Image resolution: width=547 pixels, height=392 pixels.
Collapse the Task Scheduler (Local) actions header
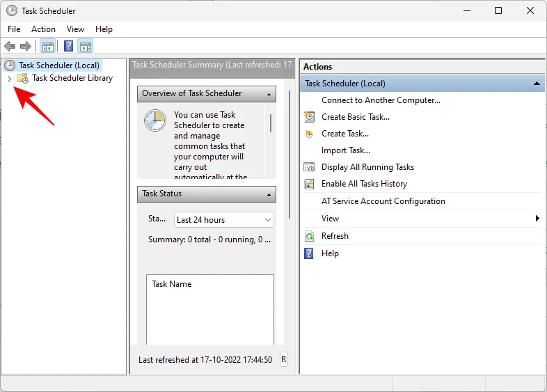tap(537, 84)
